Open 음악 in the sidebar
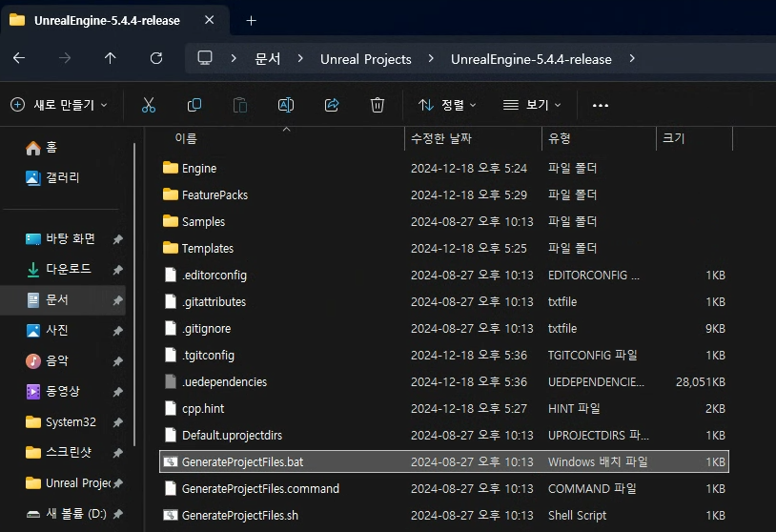 pyautogui.click(x=64, y=360)
